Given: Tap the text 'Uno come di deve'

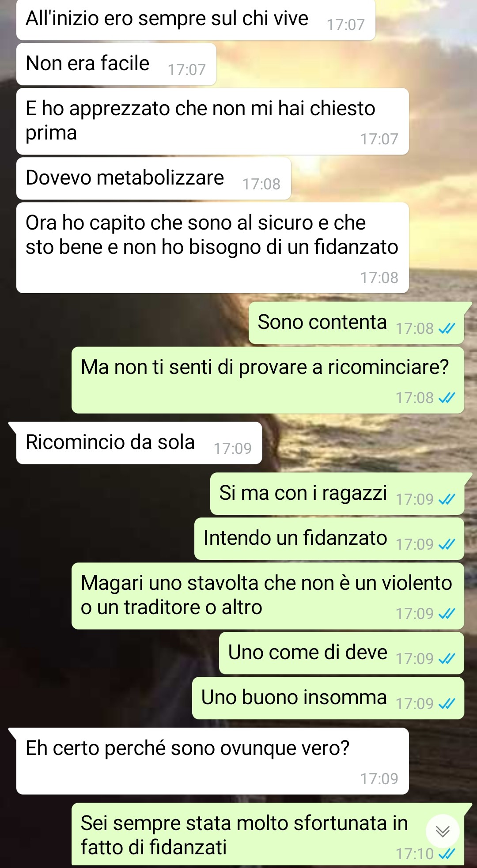Looking at the screenshot, I should pyautogui.click(x=307, y=653).
